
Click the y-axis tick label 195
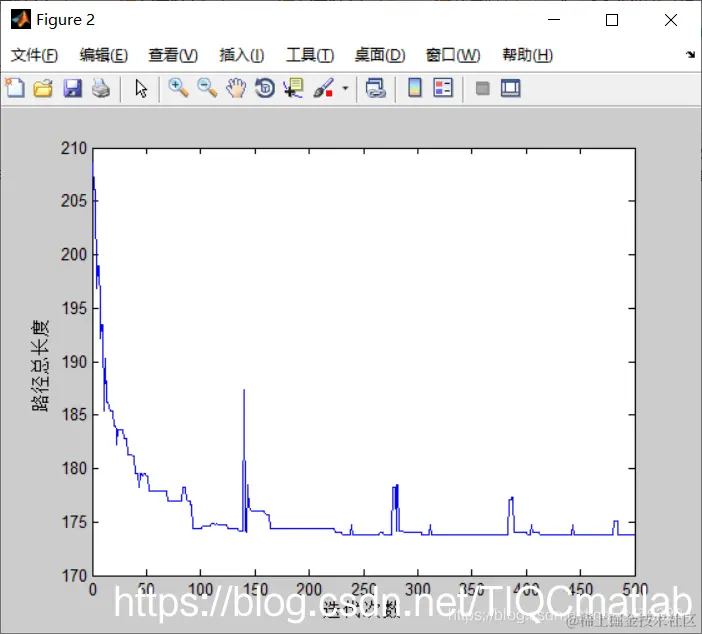click(x=74, y=308)
